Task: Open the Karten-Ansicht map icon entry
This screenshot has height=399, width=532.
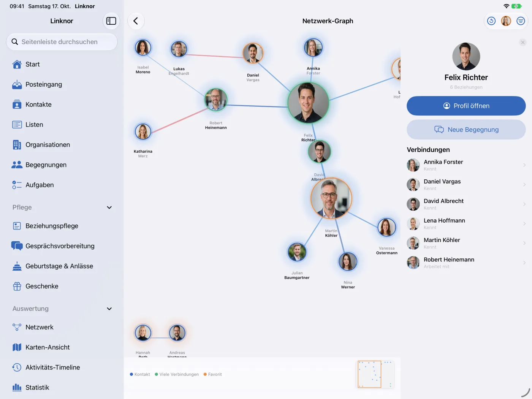Action: click(62, 347)
